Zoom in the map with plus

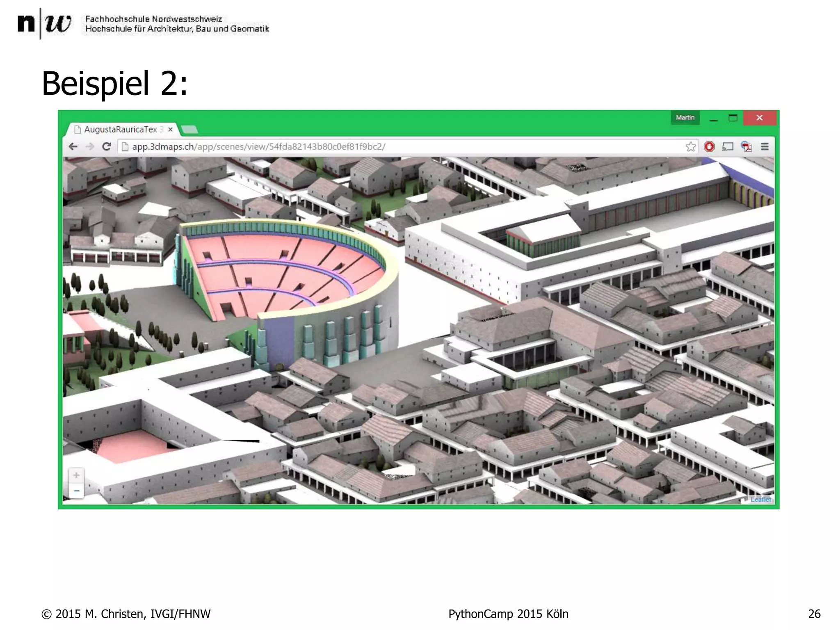pos(76,475)
